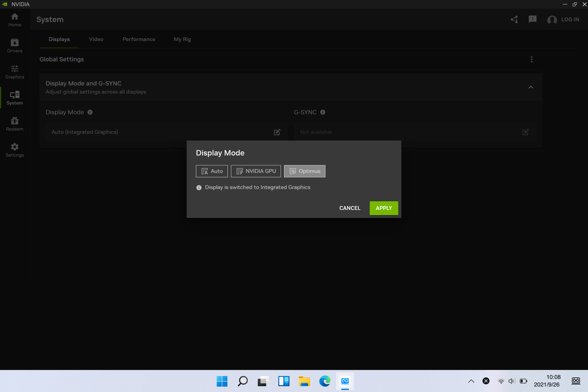Edit the Auto (Integrated Graphics) display mode
This screenshot has width=588, height=392.
[277, 132]
